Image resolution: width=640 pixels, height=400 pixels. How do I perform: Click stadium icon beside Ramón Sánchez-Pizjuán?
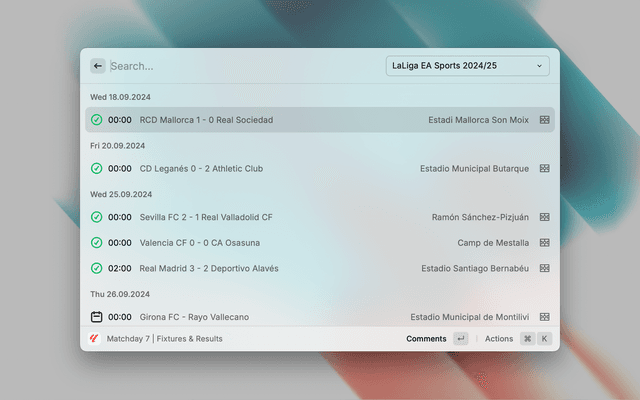point(545,217)
